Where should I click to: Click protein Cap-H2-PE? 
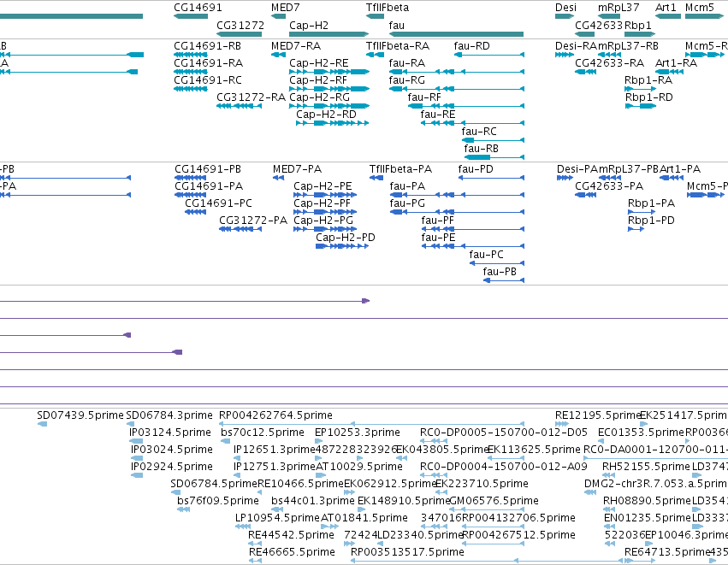click(x=323, y=186)
